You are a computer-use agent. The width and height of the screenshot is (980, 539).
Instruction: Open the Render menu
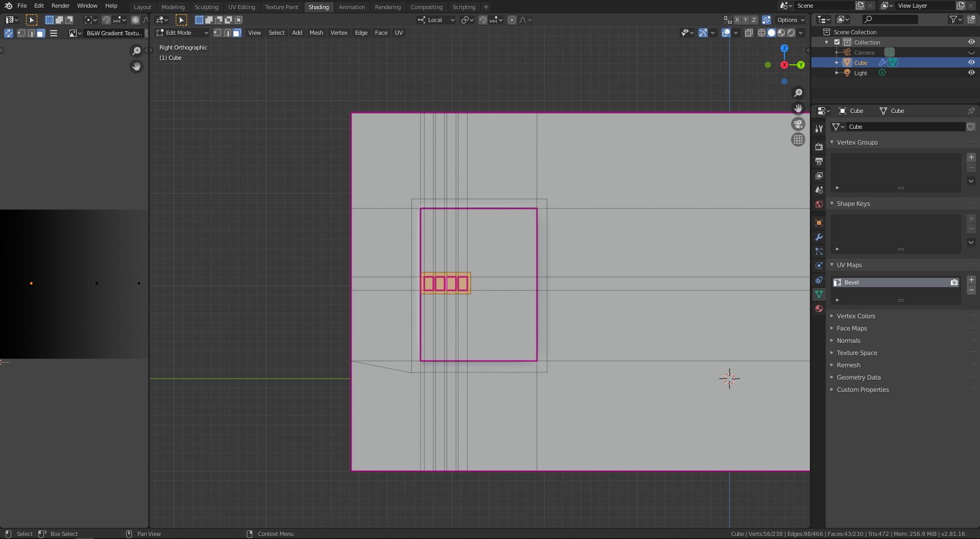click(60, 6)
